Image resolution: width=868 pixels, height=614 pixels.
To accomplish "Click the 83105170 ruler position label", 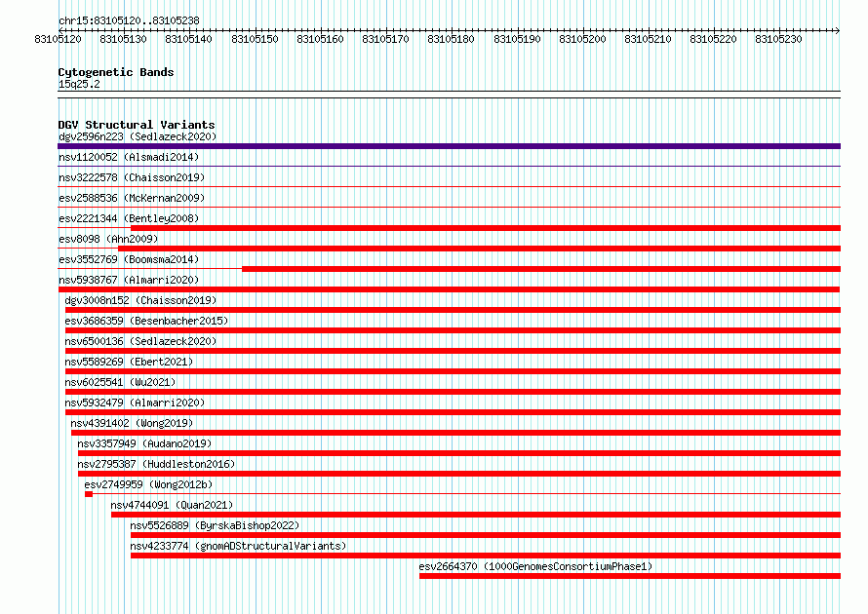I will tap(385, 39).
